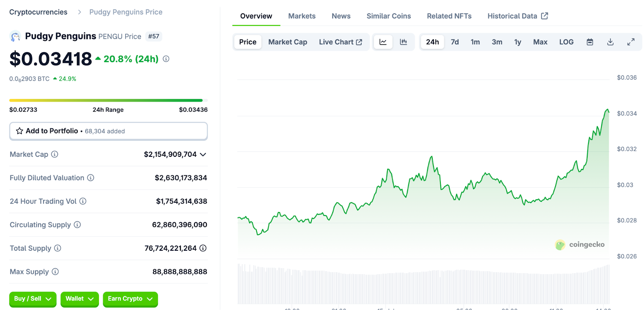Open Live Chart external link
Screen dimensions: 644x310
(340, 42)
